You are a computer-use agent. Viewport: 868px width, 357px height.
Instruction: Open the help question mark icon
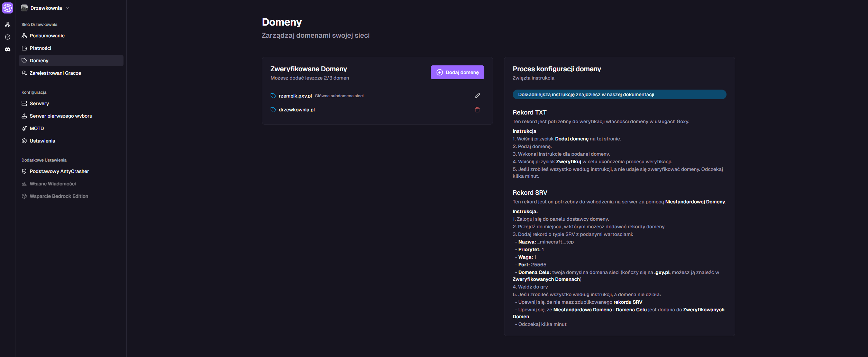tap(8, 37)
